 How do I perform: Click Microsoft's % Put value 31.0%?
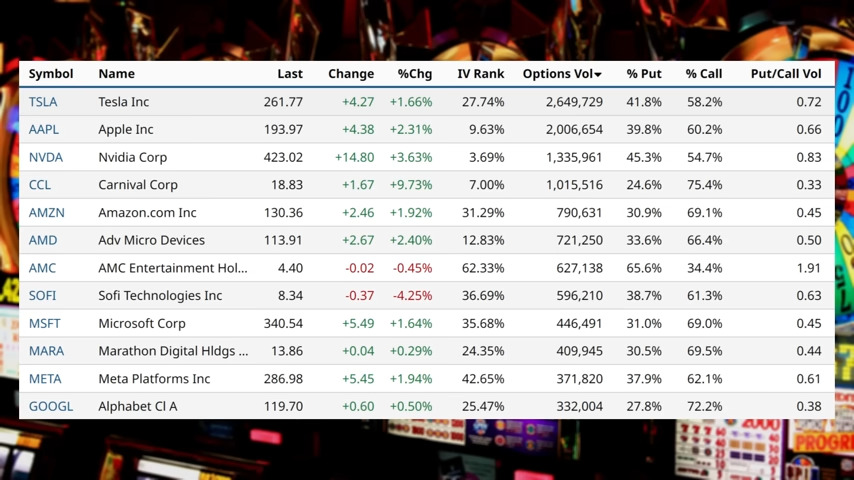click(644, 323)
